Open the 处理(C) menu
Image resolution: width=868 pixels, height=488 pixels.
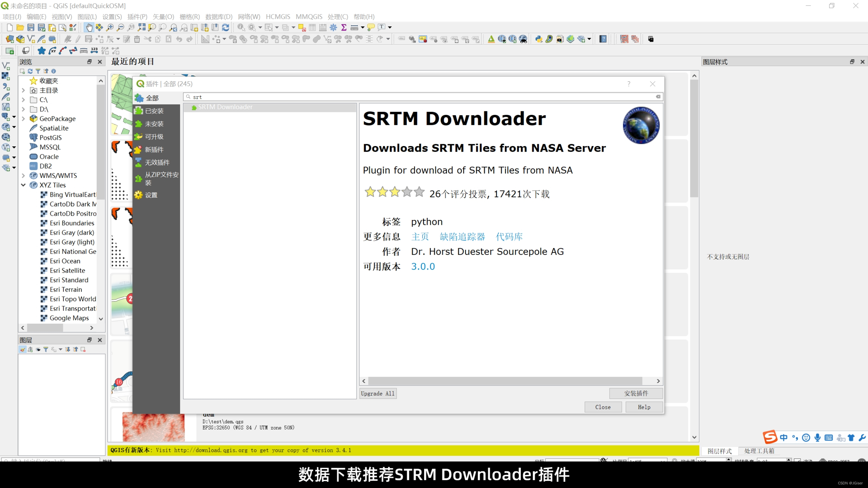[338, 17]
